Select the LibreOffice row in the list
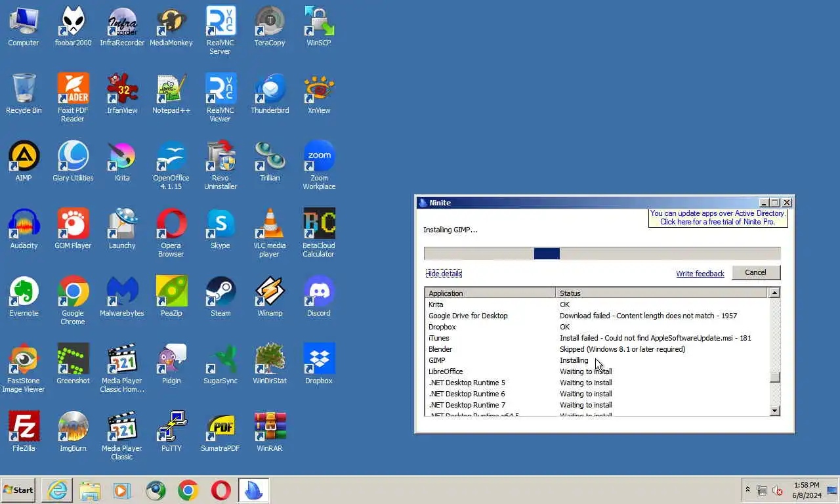This screenshot has height=504, width=840. point(597,371)
